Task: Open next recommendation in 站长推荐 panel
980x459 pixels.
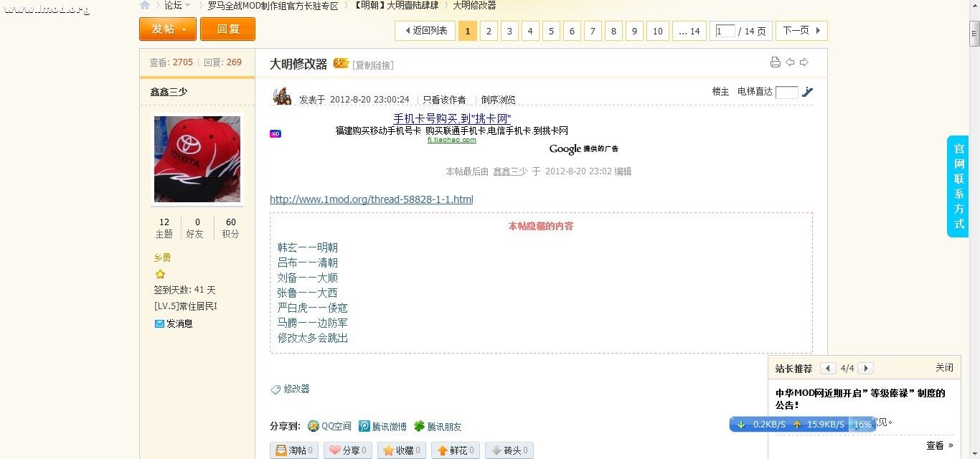Action: point(866,367)
